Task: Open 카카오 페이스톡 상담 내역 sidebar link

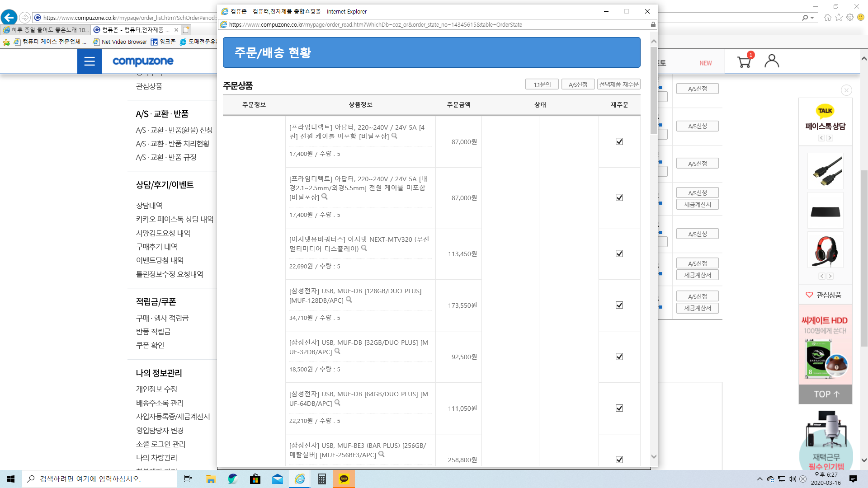Action: pyautogui.click(x=175, y=219)
